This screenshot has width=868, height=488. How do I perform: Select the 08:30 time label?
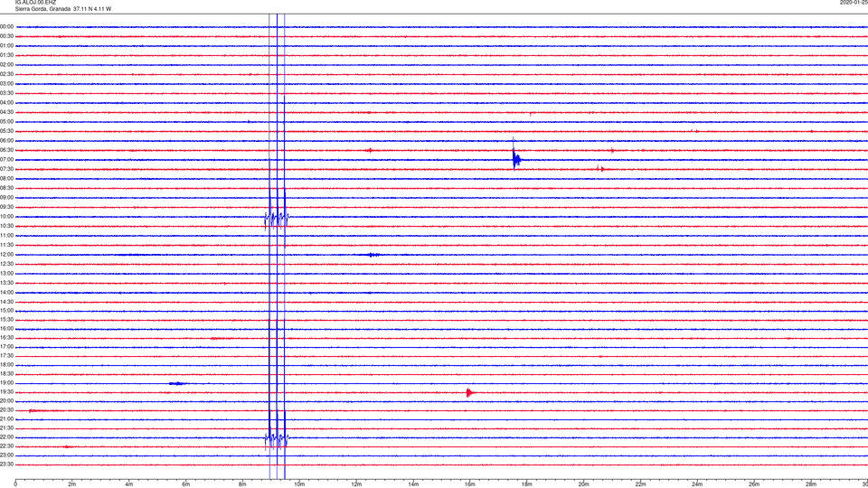6,188
